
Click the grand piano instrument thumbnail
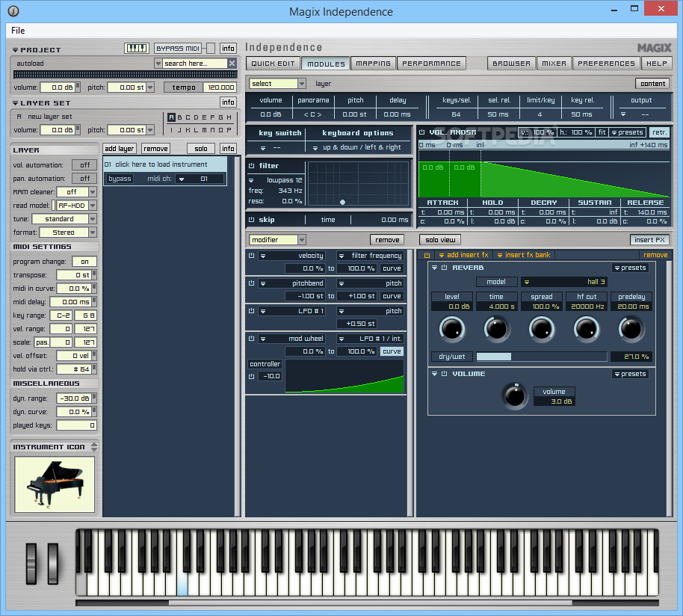(x=55, y=484)
